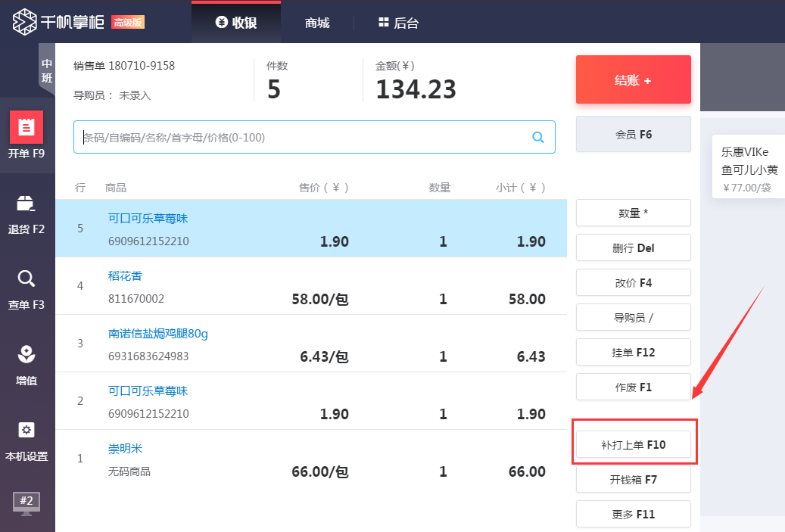The image size is (785, 532).
Task: Open 更多 F11 for more options
Action: coord(634,514)
